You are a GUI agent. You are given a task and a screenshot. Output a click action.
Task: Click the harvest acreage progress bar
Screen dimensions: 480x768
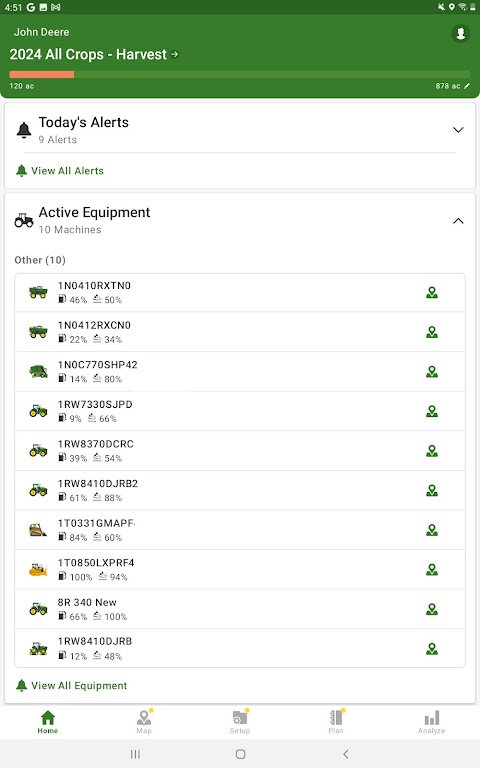point(240,74)
